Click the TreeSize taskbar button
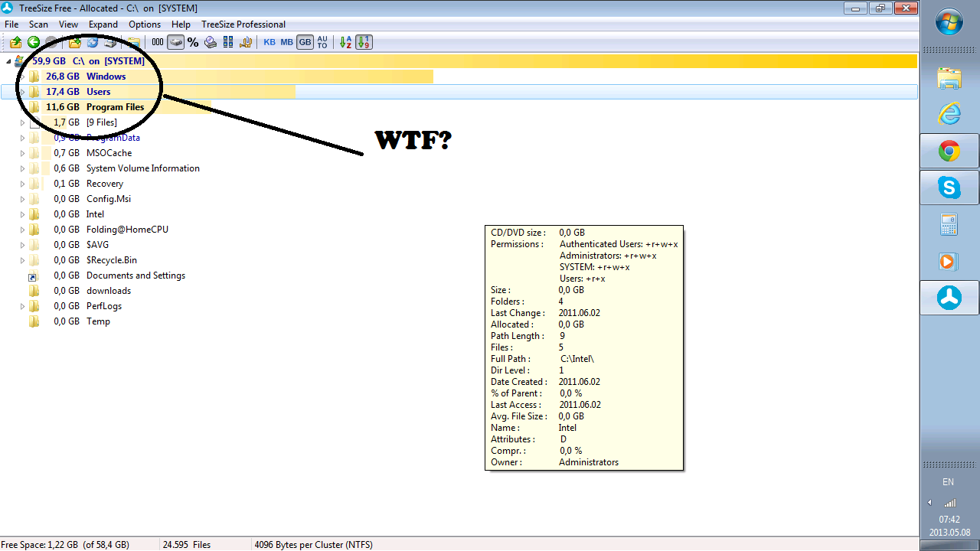 [x=949, y=298]
